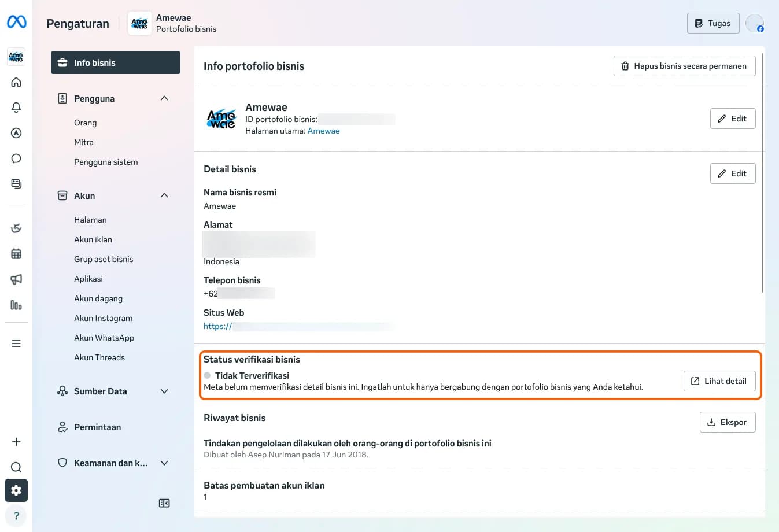Screen dimensions: 779x532
Task: Open Akun iklan
Action: click(93, 239)
